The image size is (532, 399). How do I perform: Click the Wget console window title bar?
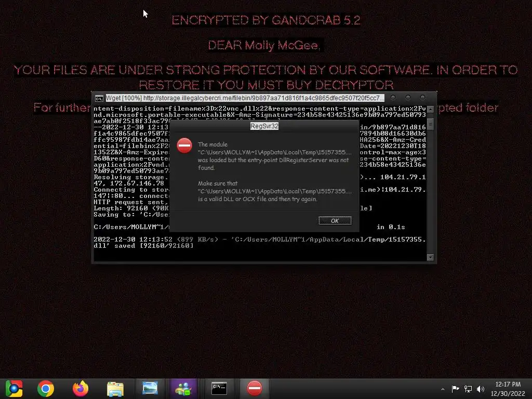pos(245,98)
